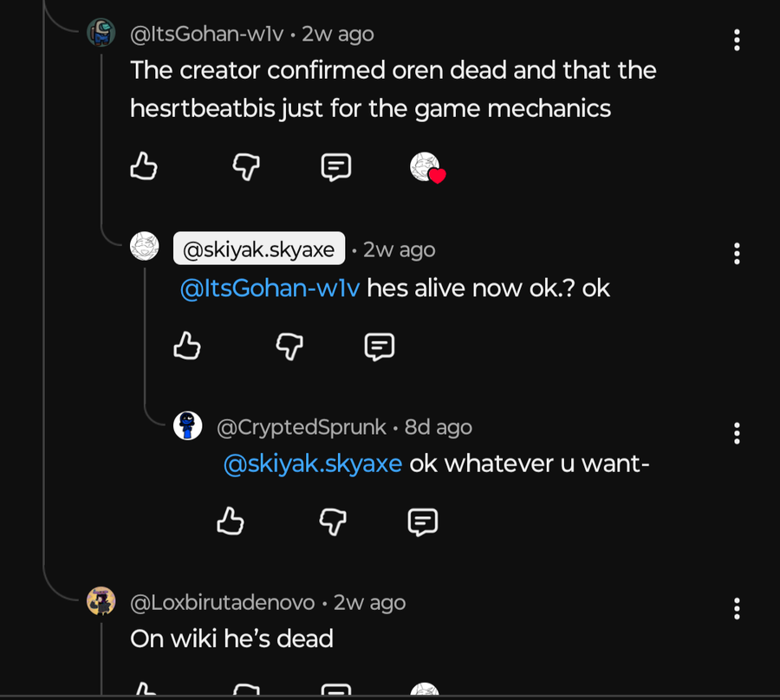Open options menu for @skiyak.skyaxe reply
The width and height of the screenshot is (780, 700).
tap(737, 254)
